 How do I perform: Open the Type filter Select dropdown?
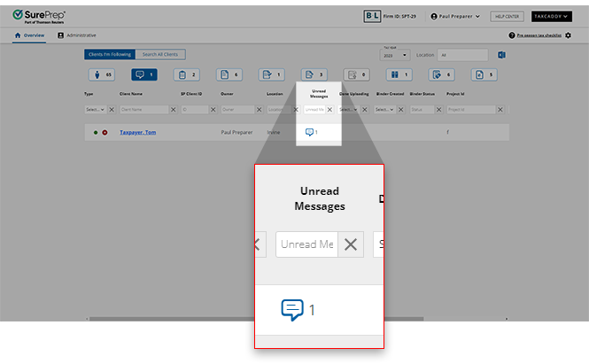point(96,110)
